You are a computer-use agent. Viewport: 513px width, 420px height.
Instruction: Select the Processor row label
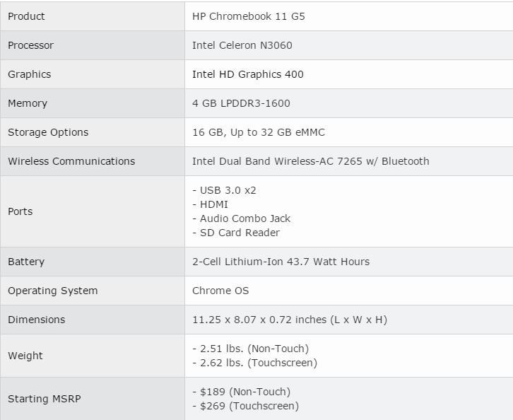pos(30,45)
